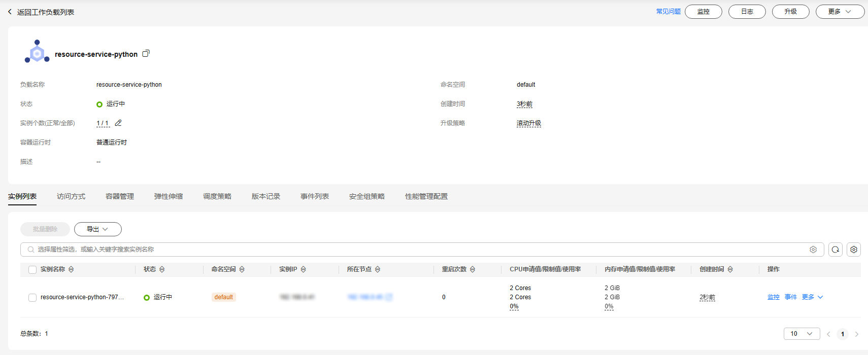This screenshot has width=868, height=355.
Task: Click the 3秒前 creation time value
Action: [x=525, y=104]
